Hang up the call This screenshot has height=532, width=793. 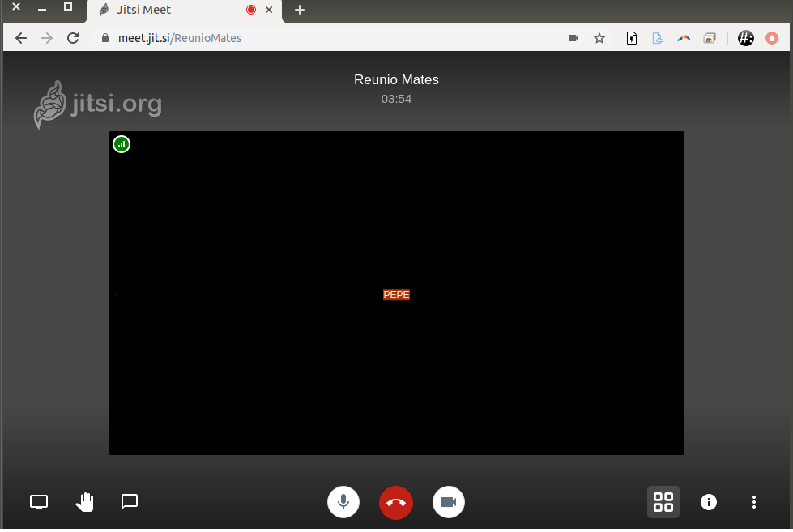[396, 502]
